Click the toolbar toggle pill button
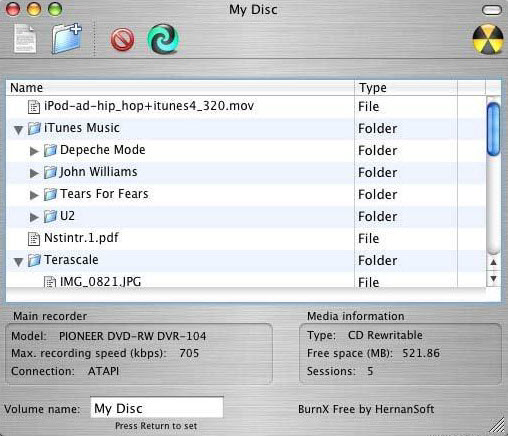 point(492,10)
